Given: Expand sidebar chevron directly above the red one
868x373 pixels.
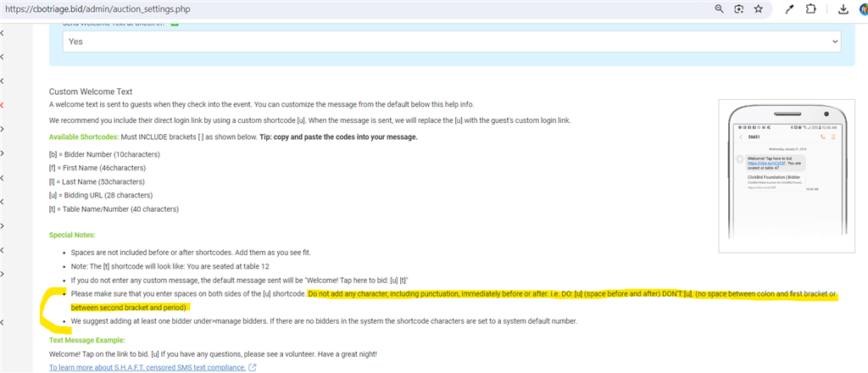Looking at the screenshot, I should pyautogui.click(x=3, y=81).
